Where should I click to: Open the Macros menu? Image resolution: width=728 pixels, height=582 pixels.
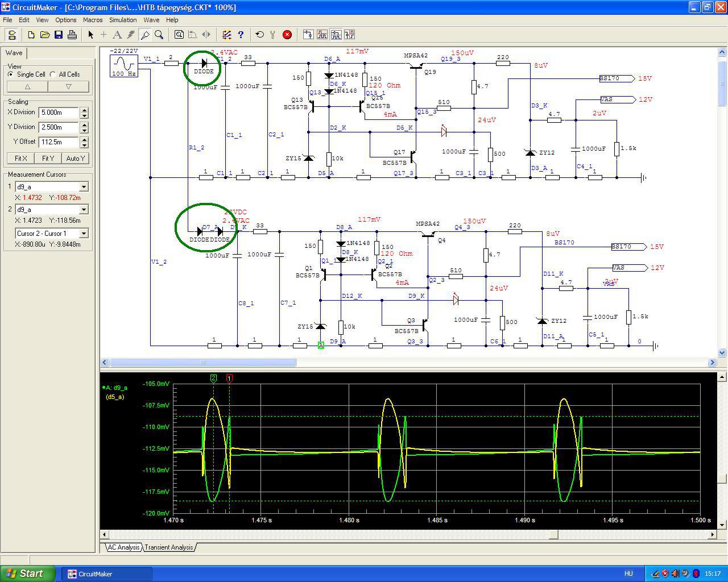pyautogui.click(x=93, y=20)
